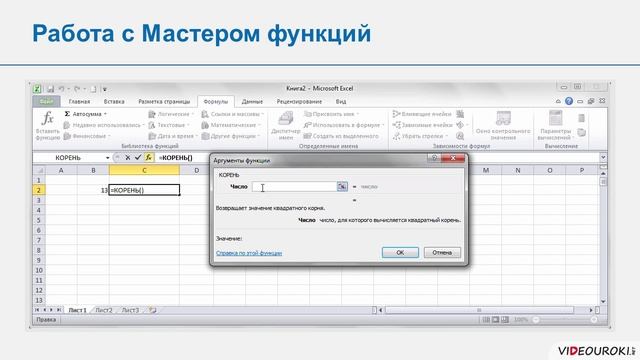This screenshot has width=640, height=360.
Task: Click Зависимые ячейки
Action: (422, 125)
